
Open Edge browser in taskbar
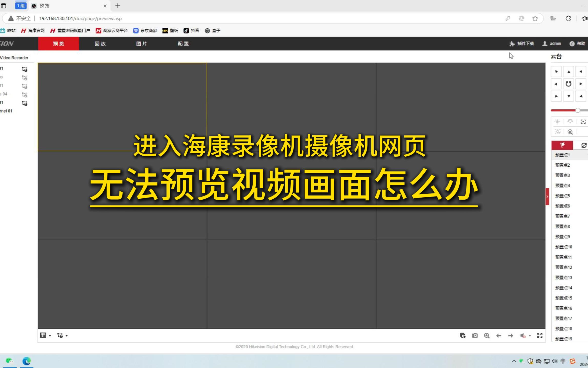(x=27, y=361)
